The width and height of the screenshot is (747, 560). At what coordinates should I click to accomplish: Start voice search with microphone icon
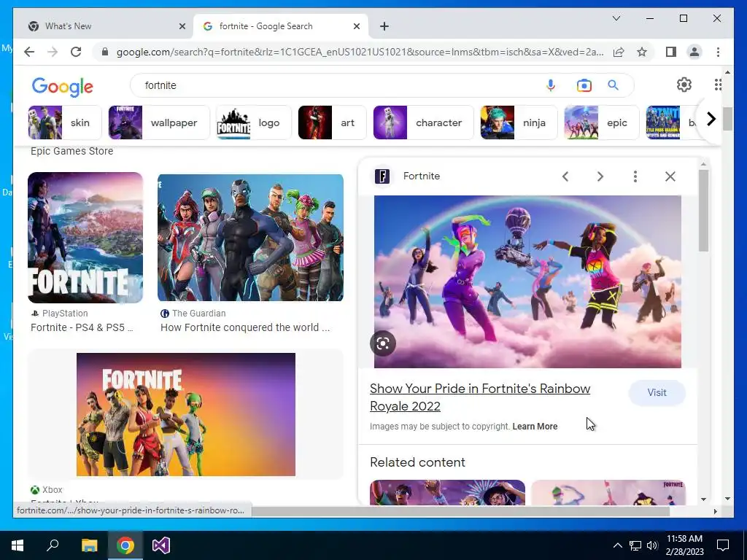pyautogui.click(x=550, y=85)
